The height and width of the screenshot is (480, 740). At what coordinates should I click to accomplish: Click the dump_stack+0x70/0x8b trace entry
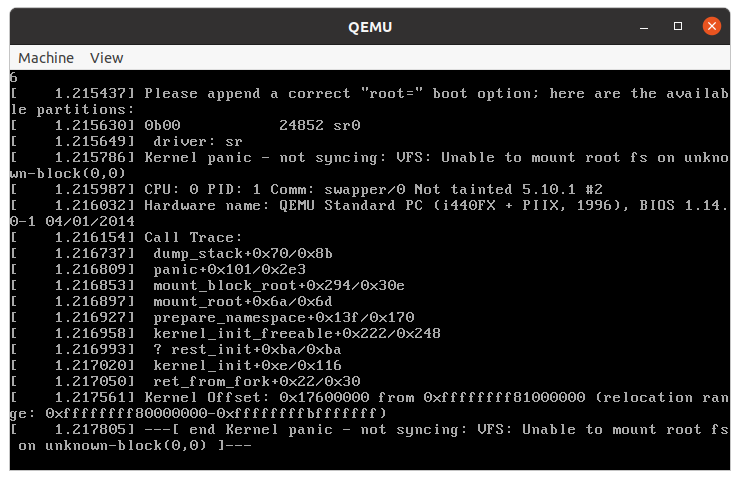[171, 253]
